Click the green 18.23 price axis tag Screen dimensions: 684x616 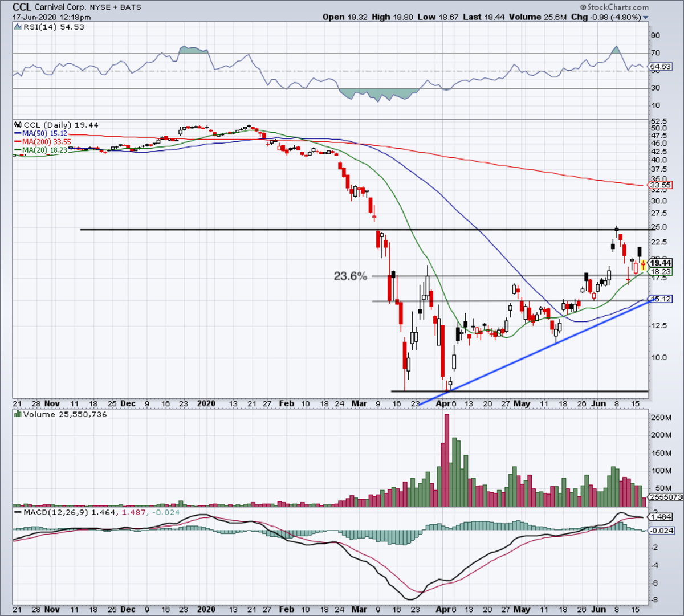click(661, 272)
